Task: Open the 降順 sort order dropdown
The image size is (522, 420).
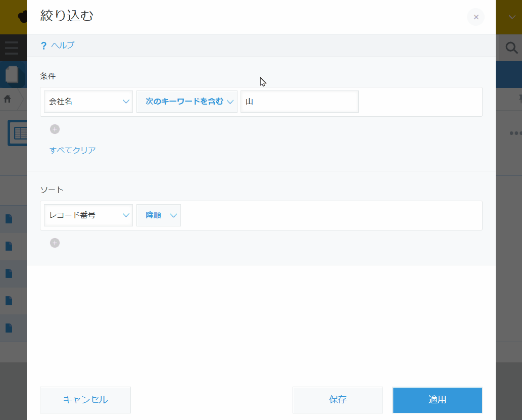Action: coord(159,215)
